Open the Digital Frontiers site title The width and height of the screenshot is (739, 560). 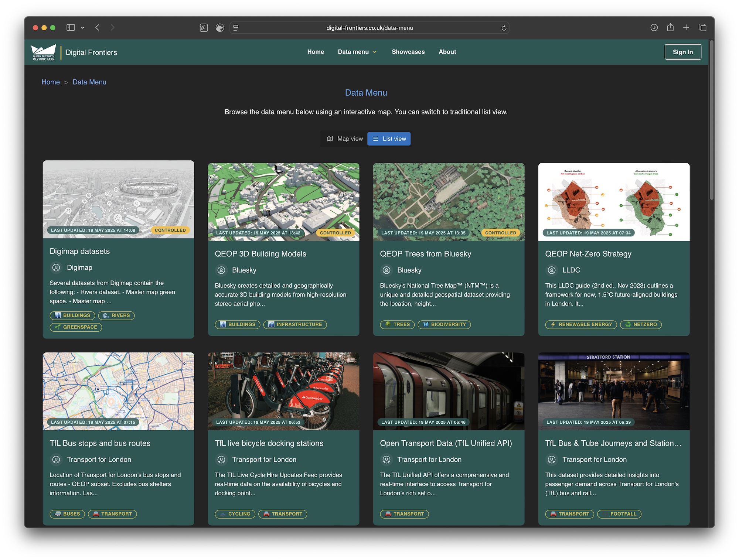tap(91, 52)
